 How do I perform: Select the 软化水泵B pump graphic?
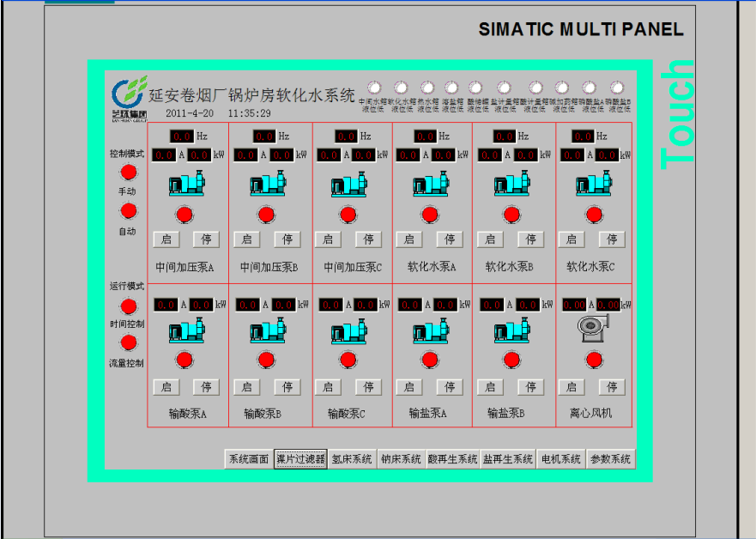click(x=511, y=185)
